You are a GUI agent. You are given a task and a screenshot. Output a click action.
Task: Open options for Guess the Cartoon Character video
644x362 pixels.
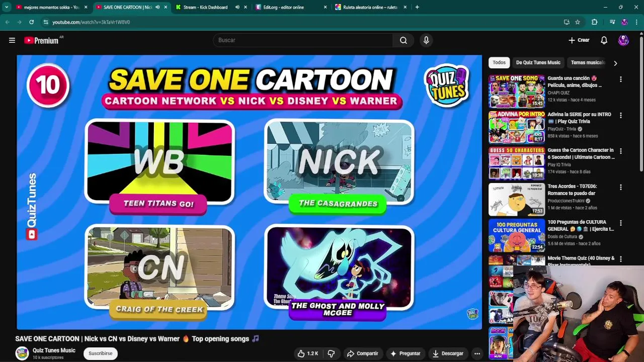pyautogui.click(x=620, y=151)
